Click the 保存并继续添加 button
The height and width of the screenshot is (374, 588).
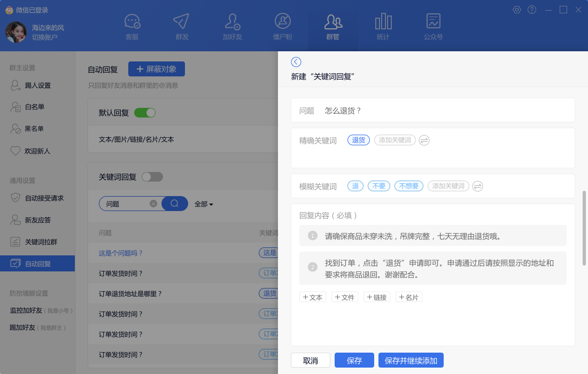coord(411,361)
